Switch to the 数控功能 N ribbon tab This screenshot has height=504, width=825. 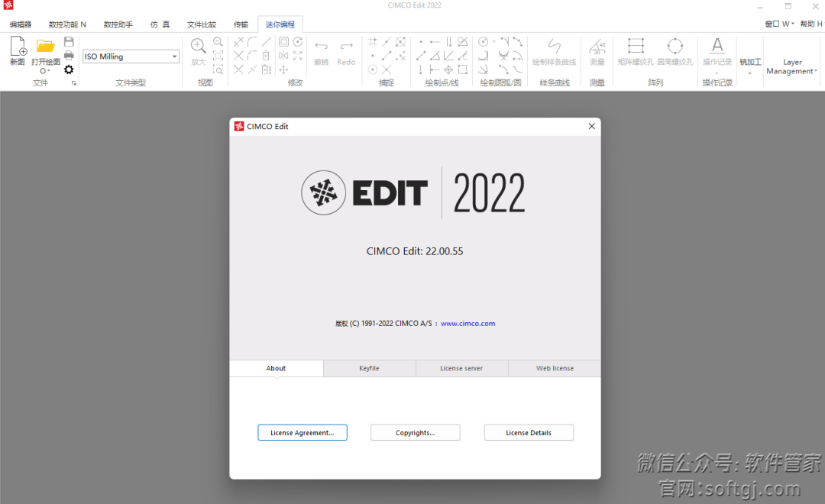[67, 24]
